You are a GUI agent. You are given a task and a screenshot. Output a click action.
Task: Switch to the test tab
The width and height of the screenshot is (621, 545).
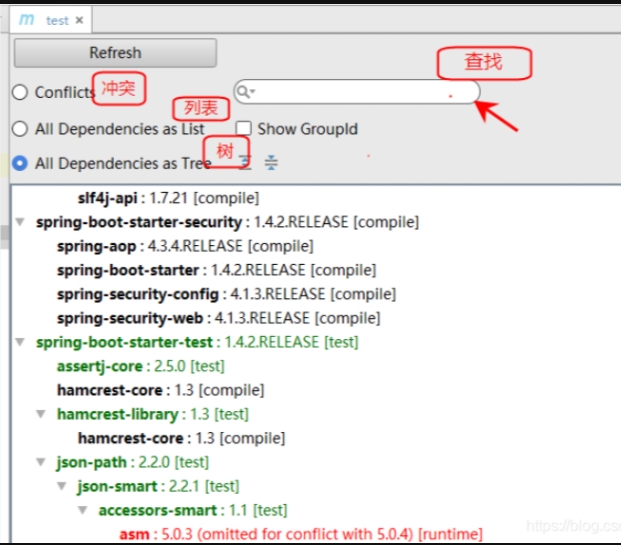pos(57,20)
